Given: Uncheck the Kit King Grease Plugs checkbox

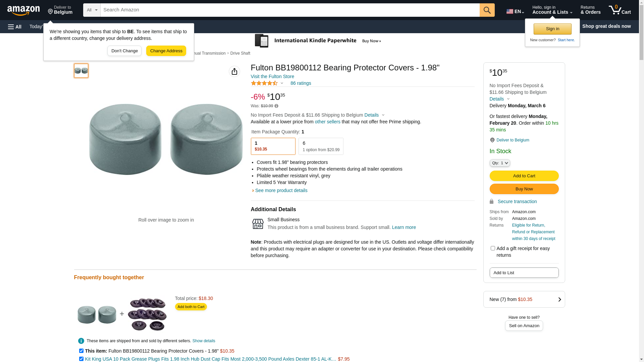Looking at the screenshot, I should click(x=81, y=359).
